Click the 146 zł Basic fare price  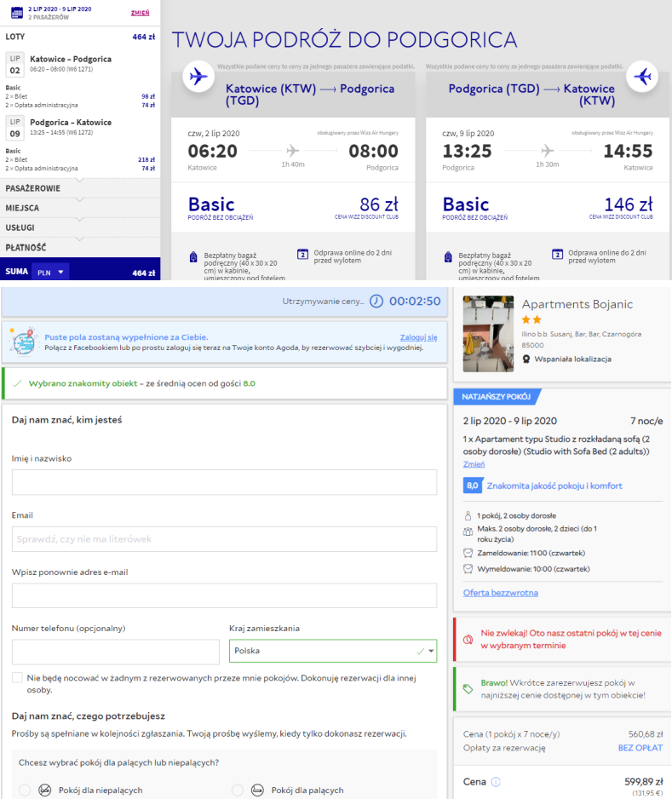coord(628,204)
